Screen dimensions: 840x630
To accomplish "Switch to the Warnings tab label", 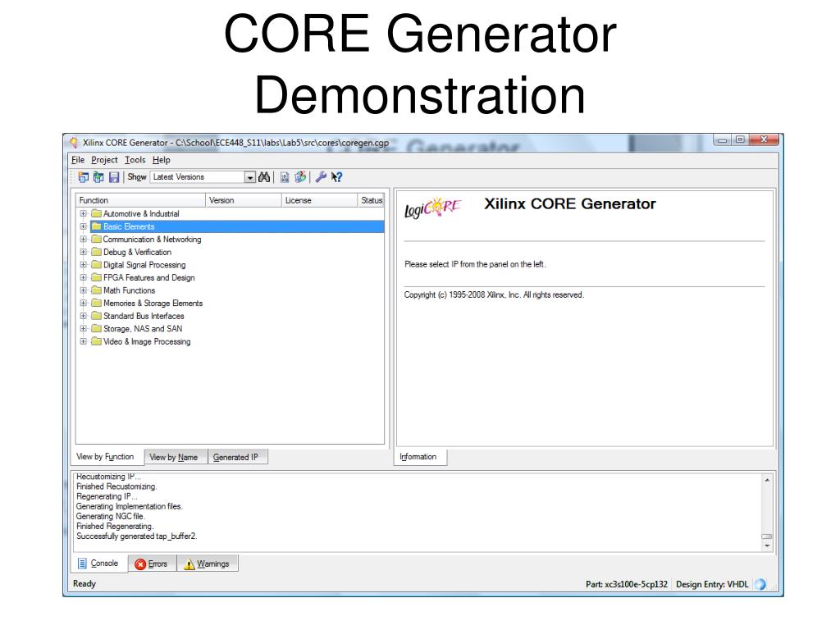I will [x=212, y=564].
